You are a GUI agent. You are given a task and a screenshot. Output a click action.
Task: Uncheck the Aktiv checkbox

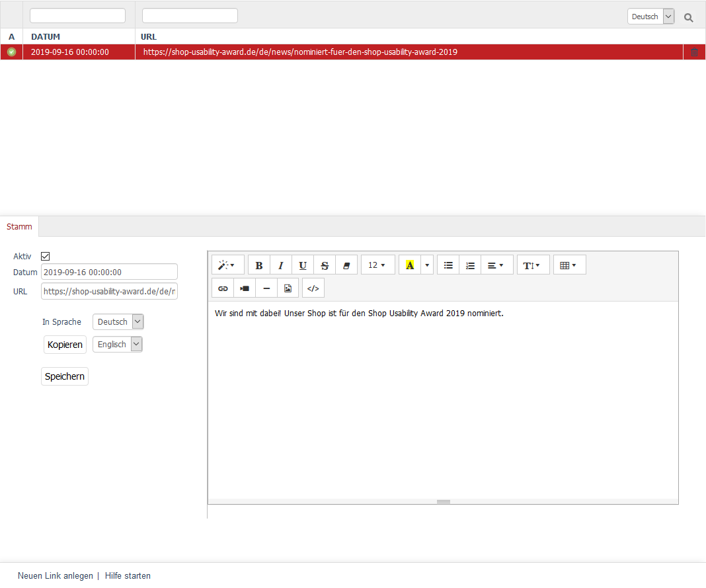[x=46, y=256]
